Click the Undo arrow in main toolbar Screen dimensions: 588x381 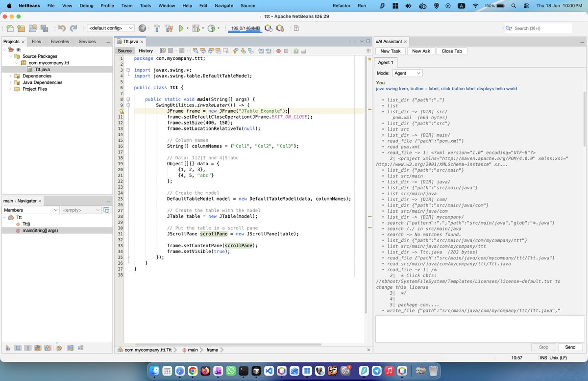[62, 28]
